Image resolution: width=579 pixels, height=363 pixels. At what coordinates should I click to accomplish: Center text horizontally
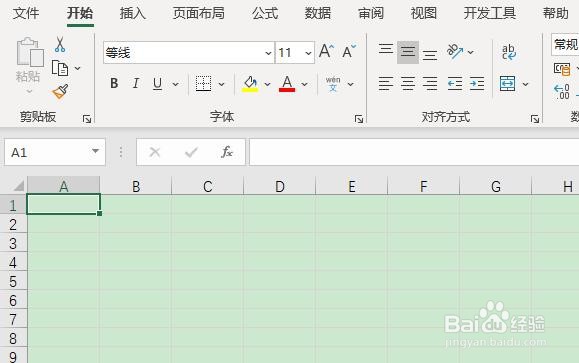click(x=408, y=84)
